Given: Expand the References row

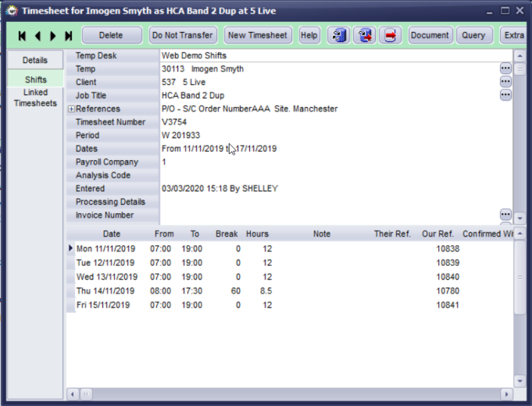Looking at the screenshot, I should tap(71, 109).
